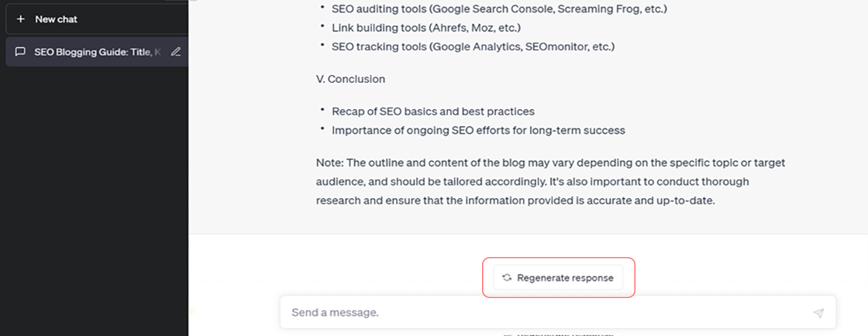868x336 pixels.
Task: Click the Link building tools bullet line
Action: pyautogui.click(x=426, y=28)
